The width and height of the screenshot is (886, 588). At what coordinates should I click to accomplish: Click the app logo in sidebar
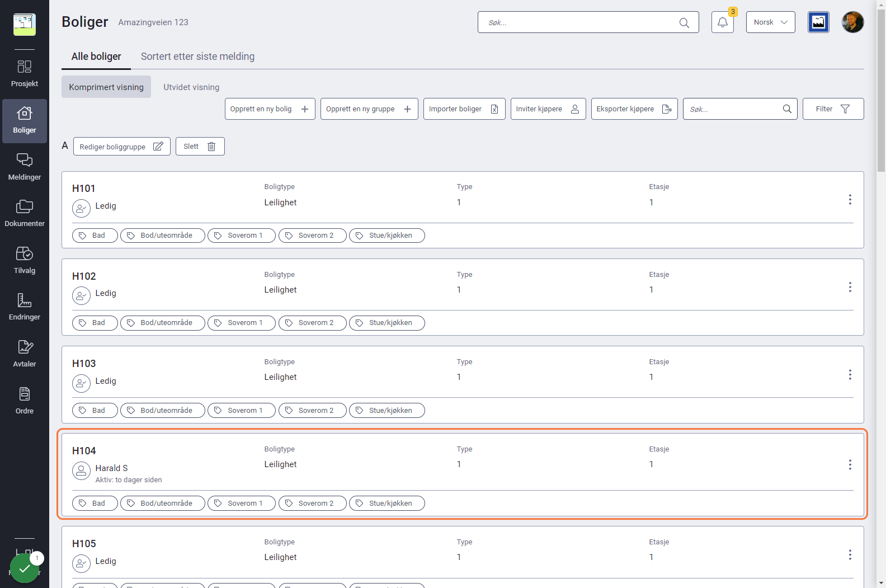25,25
